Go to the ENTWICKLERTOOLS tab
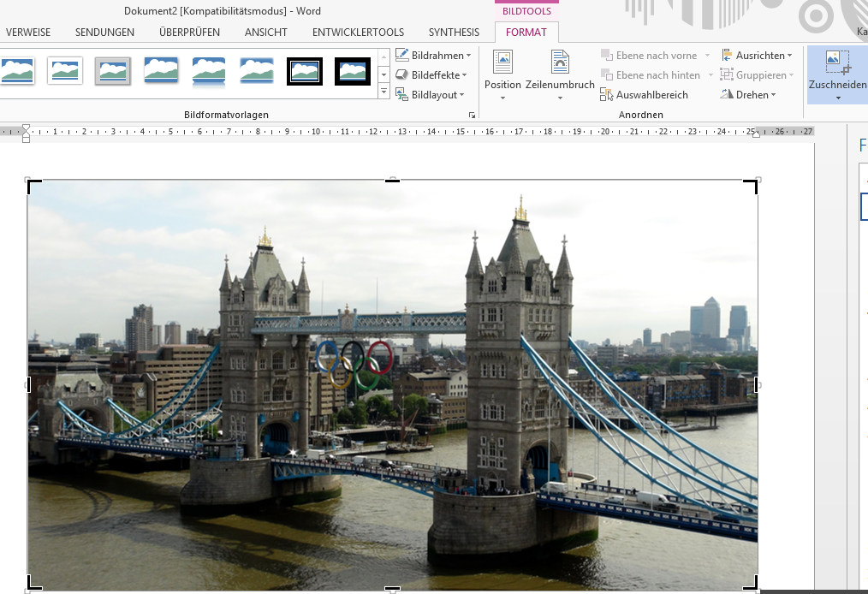This screenshot has width=868, height=594. tap(358, 33)
